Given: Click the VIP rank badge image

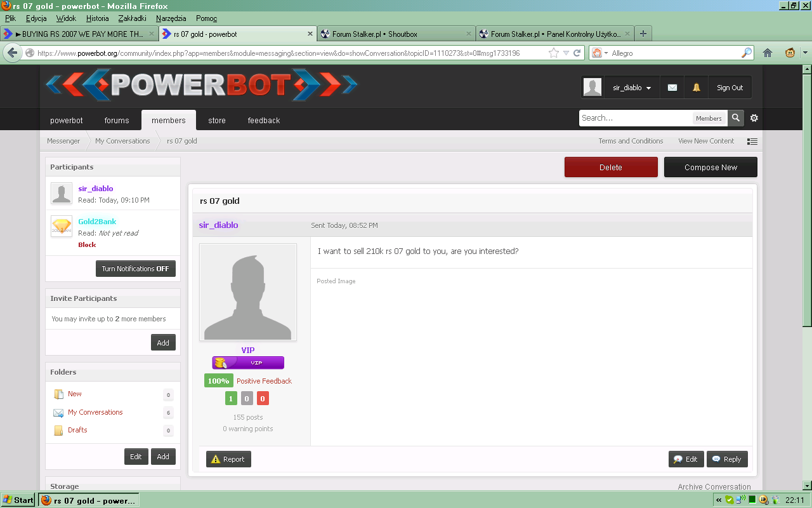Looking at the screenshot, I should (248, 363).
